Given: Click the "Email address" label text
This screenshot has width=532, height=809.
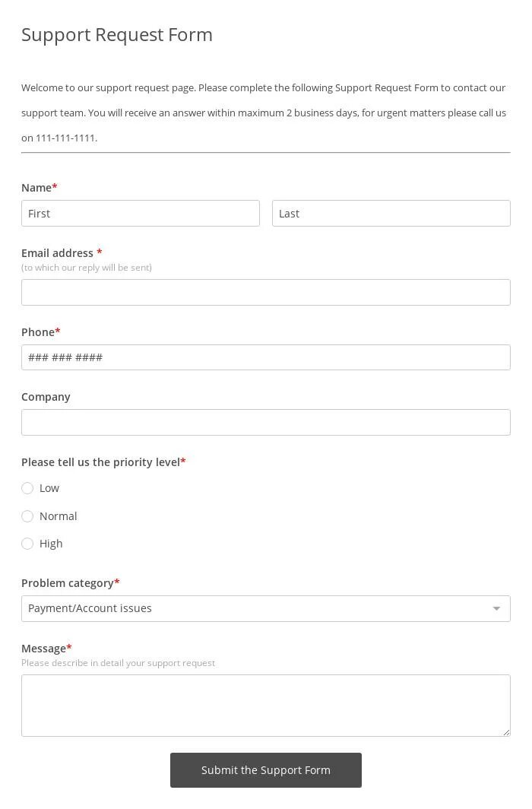Looking at the screenshot, I should pos(57,253).
